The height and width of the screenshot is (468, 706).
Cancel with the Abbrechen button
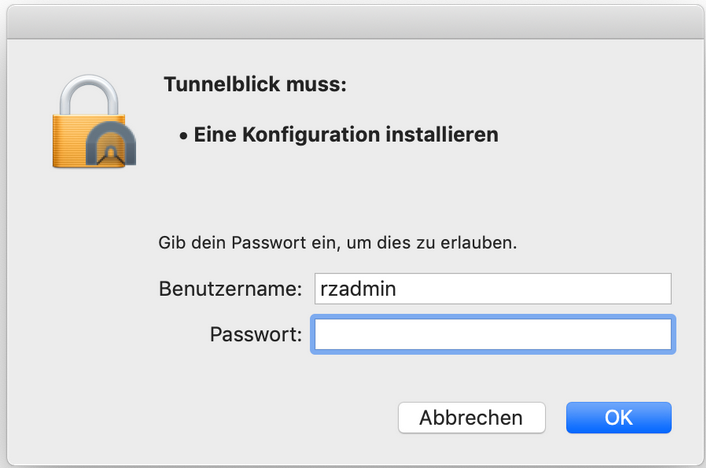coord(471,417)
